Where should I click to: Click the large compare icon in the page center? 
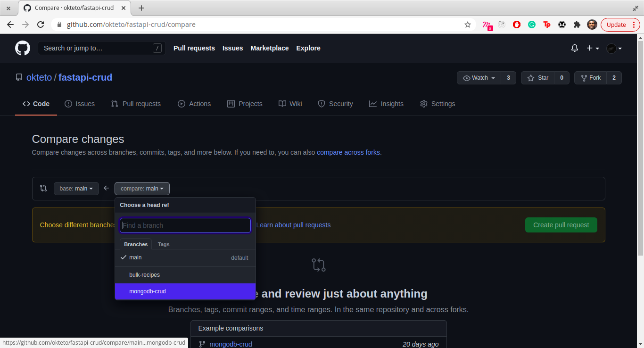(x=319, y=265)
